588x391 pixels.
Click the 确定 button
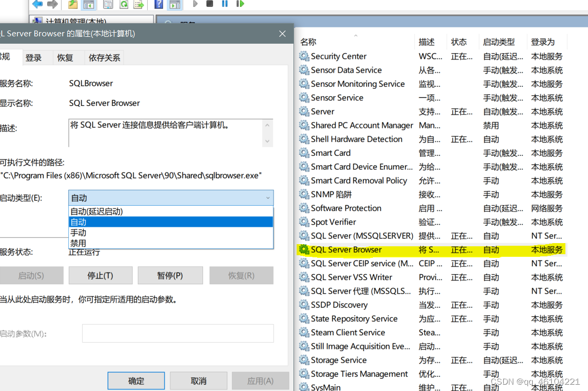pyautogui.click(x=136, y=381)
